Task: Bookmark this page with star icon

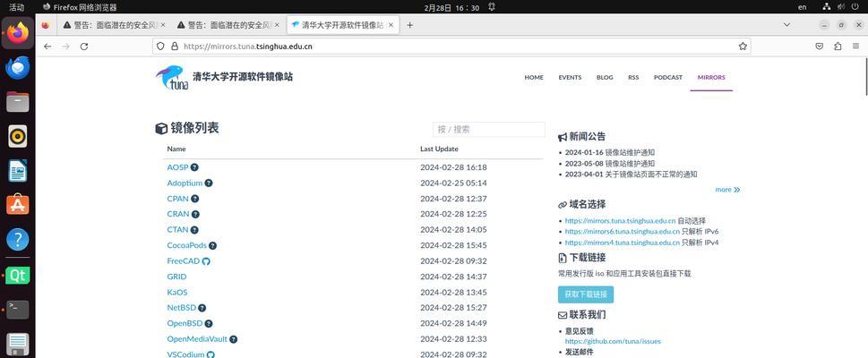Action: pyautogui.click(x=743, y=47)
